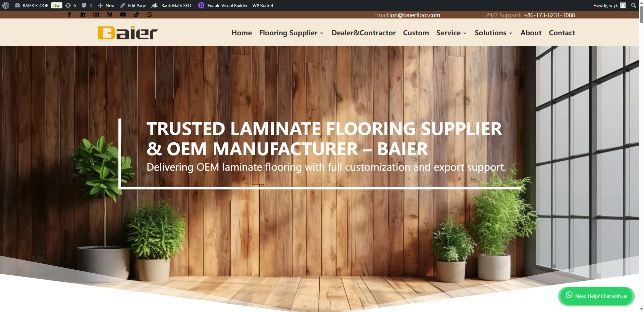Open the admin bar search magnifier
Viewport: 644px width, 312px height.
click(634, 5)
